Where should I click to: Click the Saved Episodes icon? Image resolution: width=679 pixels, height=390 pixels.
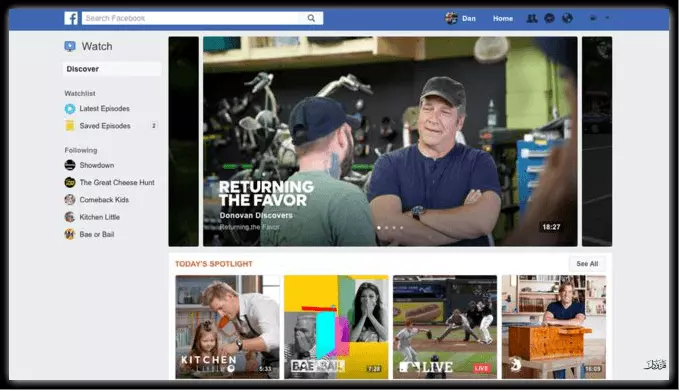pyautogui.click(x=70, y=126)
